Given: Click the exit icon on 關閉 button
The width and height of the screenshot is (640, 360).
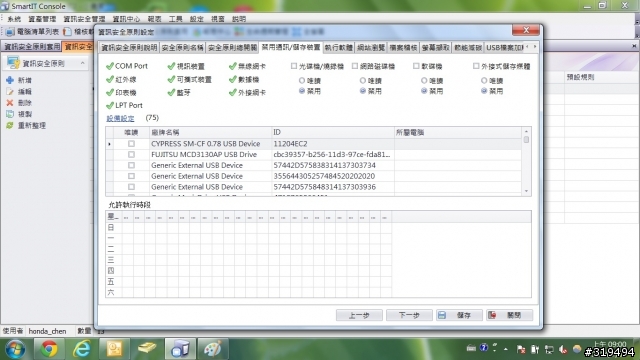Looking at the screenshot, I should [492, 315].
